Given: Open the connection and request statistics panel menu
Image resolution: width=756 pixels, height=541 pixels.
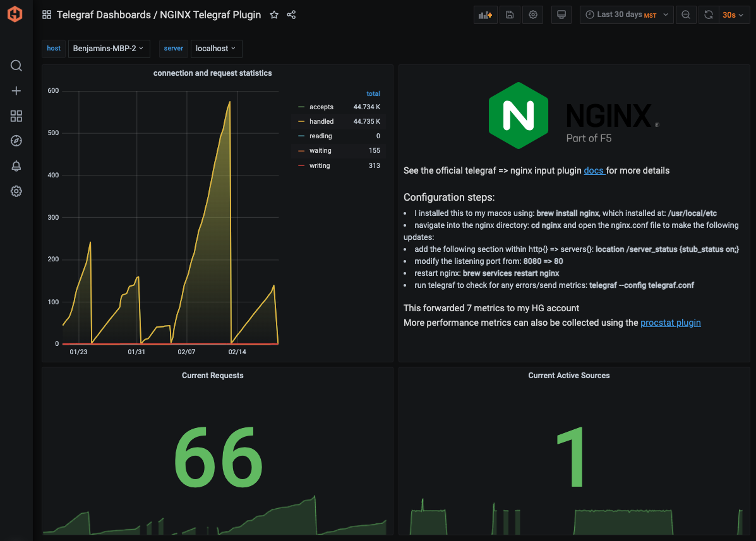Looking at the screenshot, I should point(213,73).
